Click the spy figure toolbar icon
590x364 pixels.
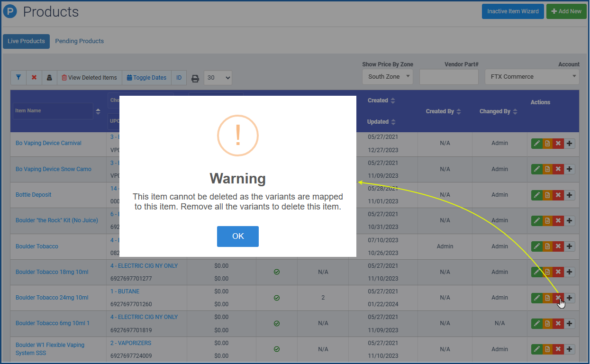(49, 78)
